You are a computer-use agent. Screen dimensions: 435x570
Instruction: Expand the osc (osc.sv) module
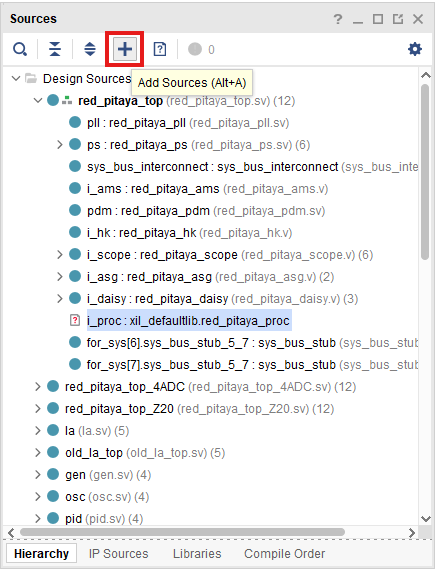tap(38, 497)
